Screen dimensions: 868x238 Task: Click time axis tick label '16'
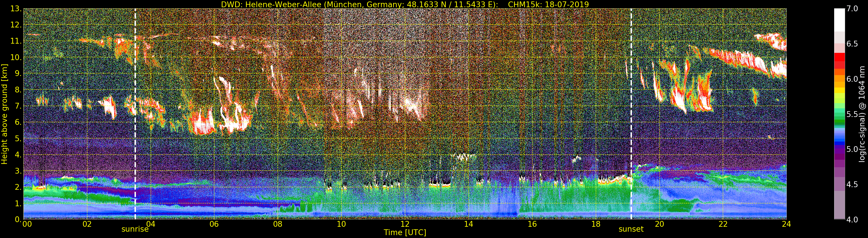532,224
